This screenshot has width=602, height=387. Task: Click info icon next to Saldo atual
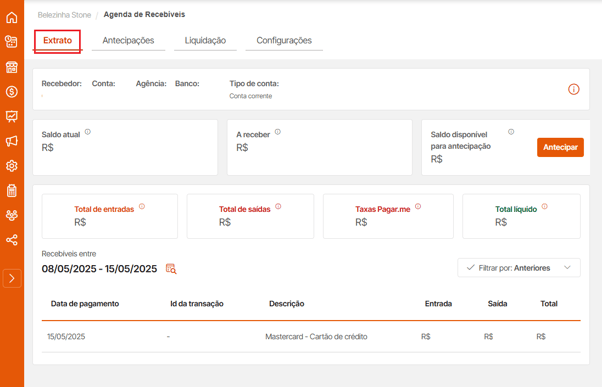(88, 132)
